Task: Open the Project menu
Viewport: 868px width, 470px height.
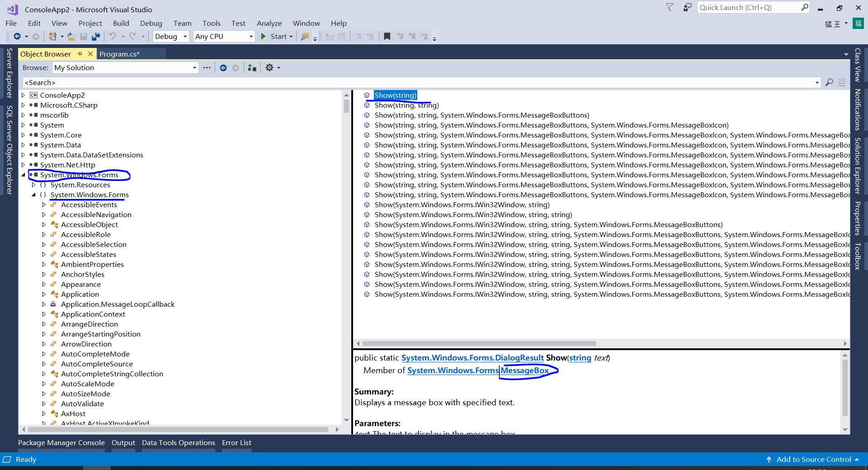Action: pos(90,24)
